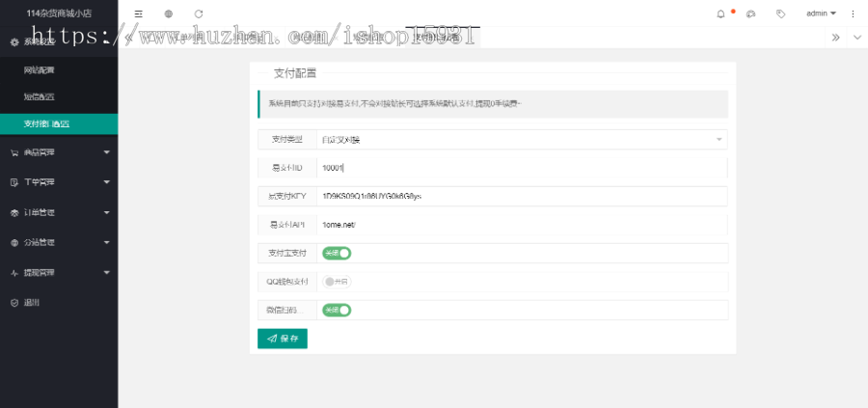The image size is (868, 408).
Task: Click the 订单管理 sidebar icon
Action: click(x=14, y=213)
